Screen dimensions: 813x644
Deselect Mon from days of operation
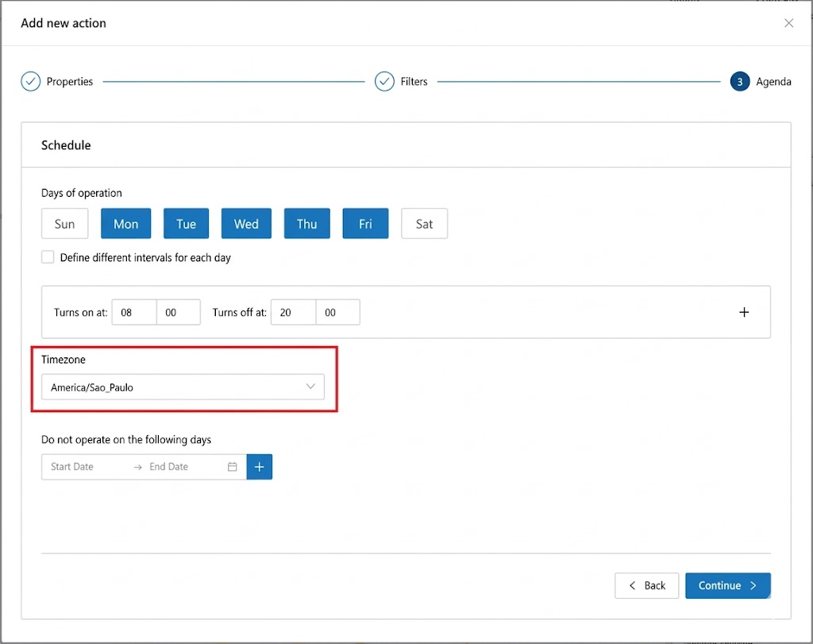point(125,224)
